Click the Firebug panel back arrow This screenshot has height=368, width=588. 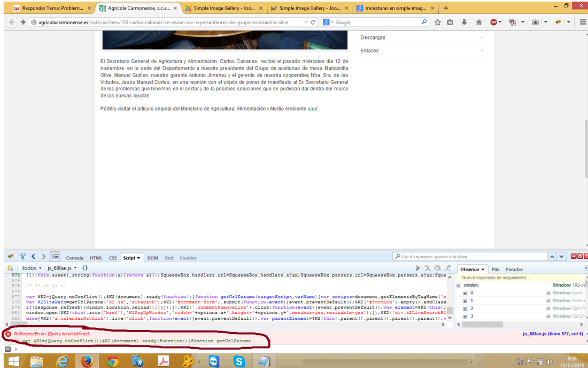pyautogui.click(x=33, y=257)
